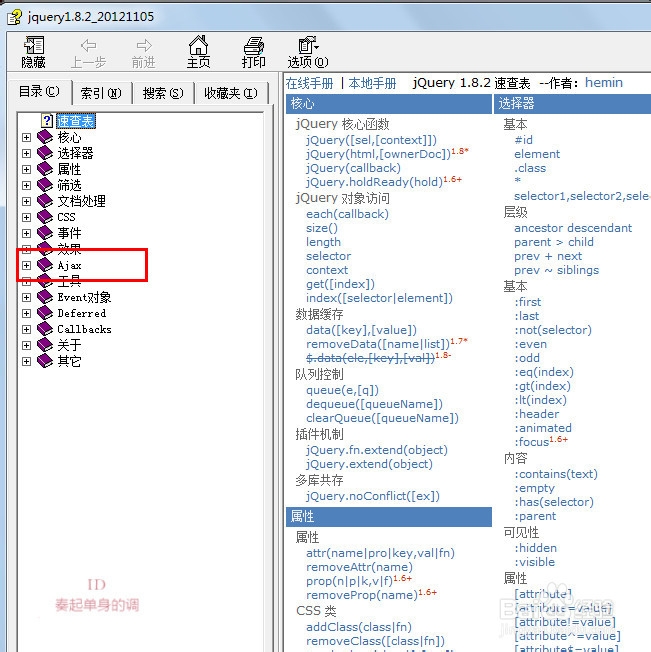This screenshot has width=651, height=652.
Task: Click the 上一步 (Back) arrow icon
Action: click(89, 45)
